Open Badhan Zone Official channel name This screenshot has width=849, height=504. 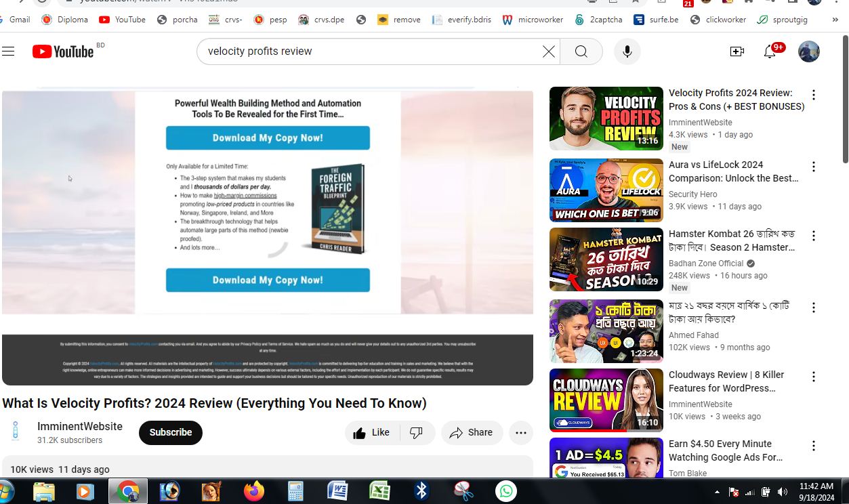pyautogui.click(x=706, y=264)
